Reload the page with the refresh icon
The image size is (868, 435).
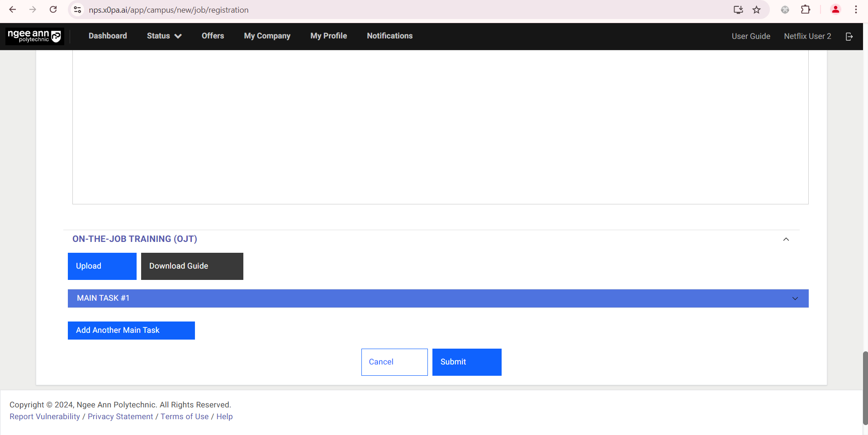[x=53, y=9]
